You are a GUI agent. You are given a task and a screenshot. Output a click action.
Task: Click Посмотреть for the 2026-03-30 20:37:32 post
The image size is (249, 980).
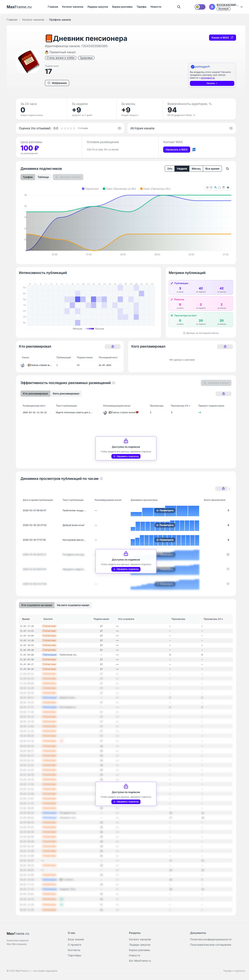(165, 525)
